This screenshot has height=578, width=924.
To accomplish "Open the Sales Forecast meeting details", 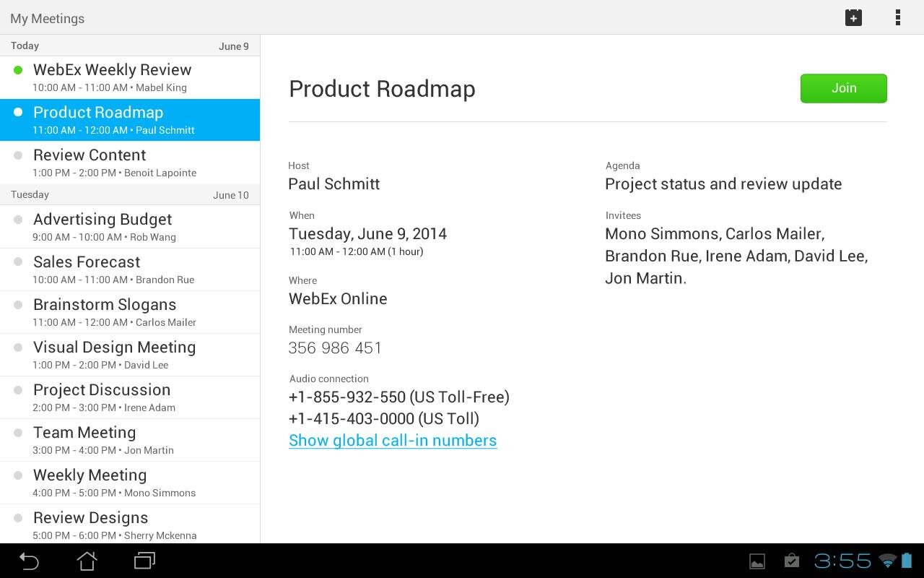I will [130, 269].
